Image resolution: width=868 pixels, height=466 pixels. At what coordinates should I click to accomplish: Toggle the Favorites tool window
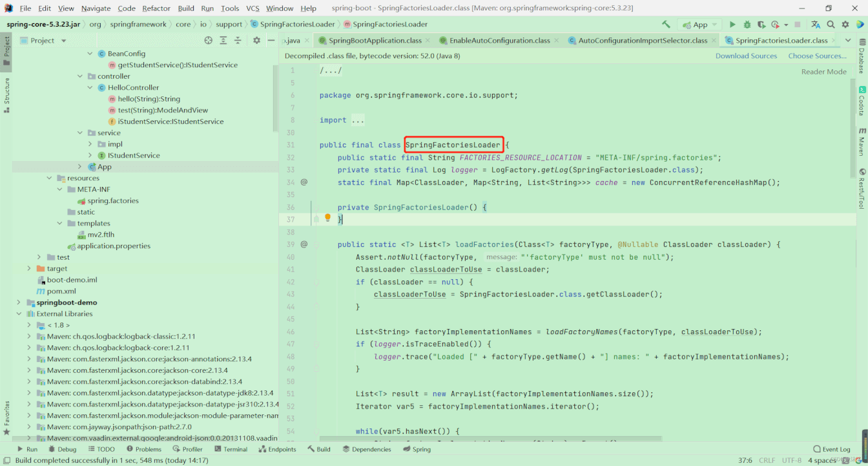point(6,418)
